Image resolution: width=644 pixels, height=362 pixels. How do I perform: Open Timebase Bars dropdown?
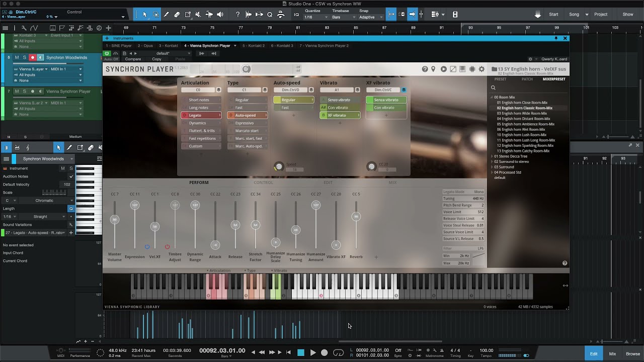coord(344,17)
